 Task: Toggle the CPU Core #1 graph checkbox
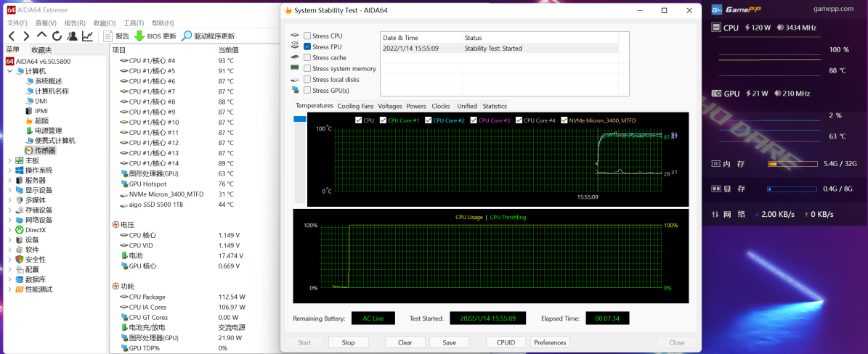[x=382, y=120]
